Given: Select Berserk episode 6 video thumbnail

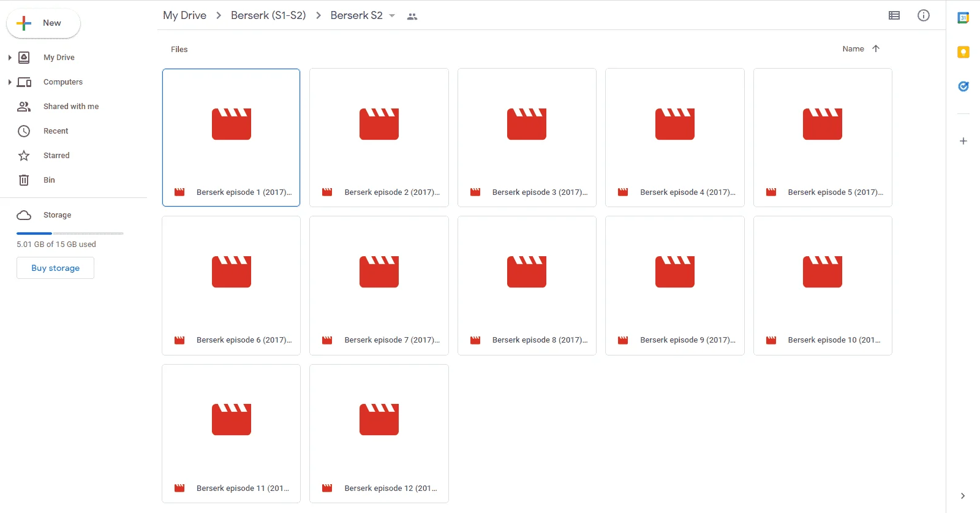Looking at the screenshot, I should pyautogui.click(x=232, y=272).
